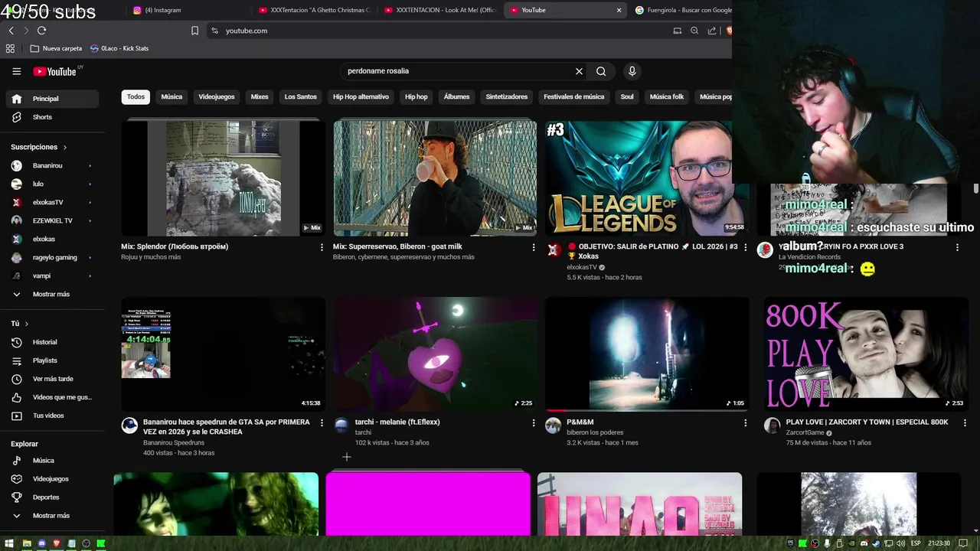This screenshot has height=551, width=980.
Task: Click the YouTube logo
Action: 55,71
